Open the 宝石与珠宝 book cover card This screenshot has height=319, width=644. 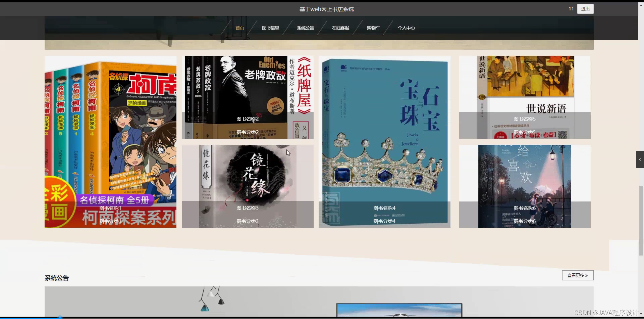(x=384, y=142)
